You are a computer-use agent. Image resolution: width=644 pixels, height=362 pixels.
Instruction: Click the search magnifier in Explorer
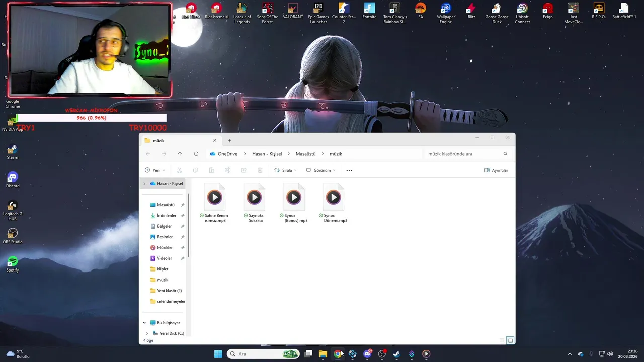coord(506,154)
